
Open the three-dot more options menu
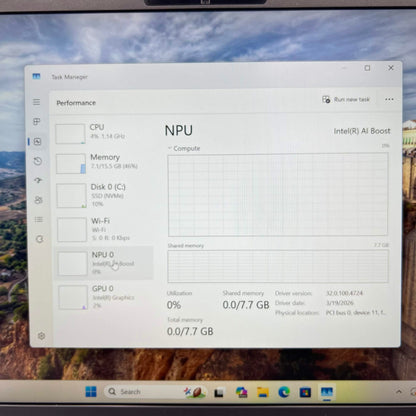(x=389, y=99)
